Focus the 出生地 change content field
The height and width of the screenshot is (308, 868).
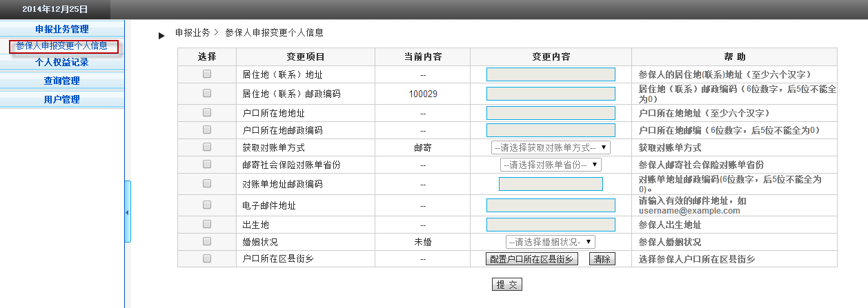pyautogui.click(x=550, y=225)
